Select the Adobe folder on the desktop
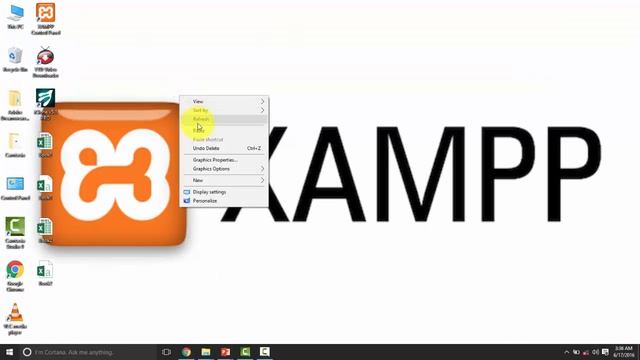The height and width of the screenshot is (360, 640). pos(15,105)
